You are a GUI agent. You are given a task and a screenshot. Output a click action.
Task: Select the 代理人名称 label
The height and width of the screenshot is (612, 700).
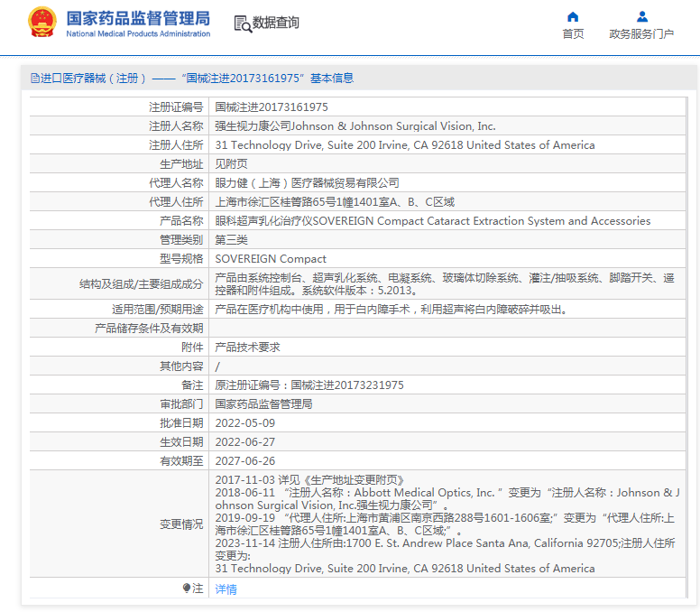point(176,183)
